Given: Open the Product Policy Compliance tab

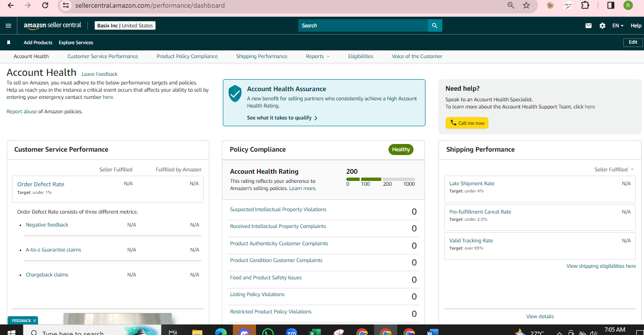Looking at the screenshot, I should [187, 56].
